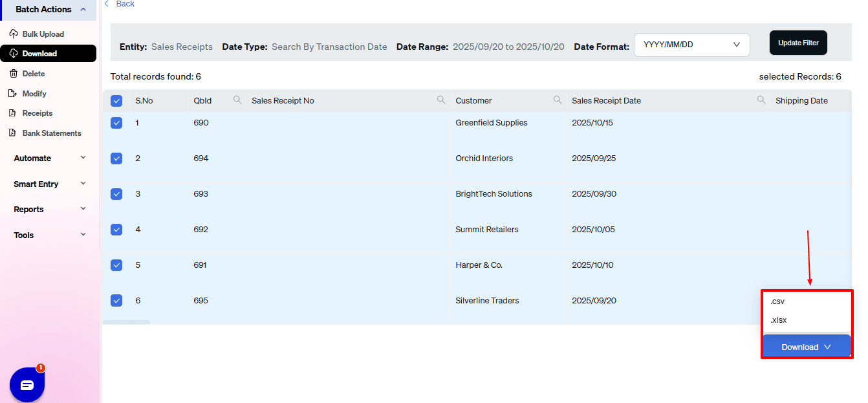Click the Update Filter button
The image size is (868, 403).
pyautogui.click(x=798, y=42)
